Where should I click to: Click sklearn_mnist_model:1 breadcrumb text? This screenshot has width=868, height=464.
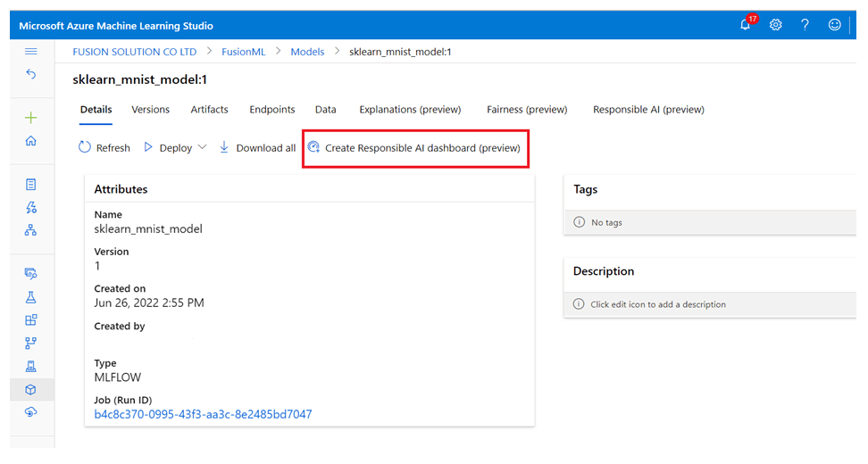[400, 52]
